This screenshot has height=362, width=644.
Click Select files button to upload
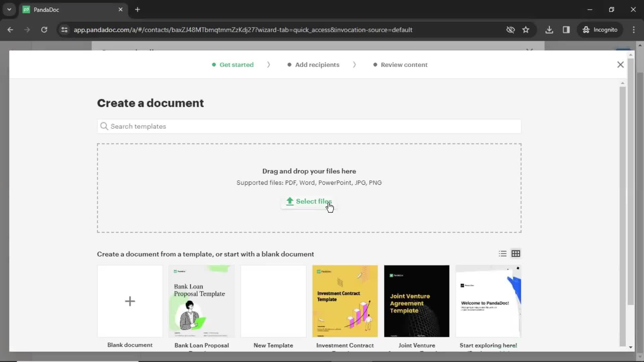coord(309,201)
